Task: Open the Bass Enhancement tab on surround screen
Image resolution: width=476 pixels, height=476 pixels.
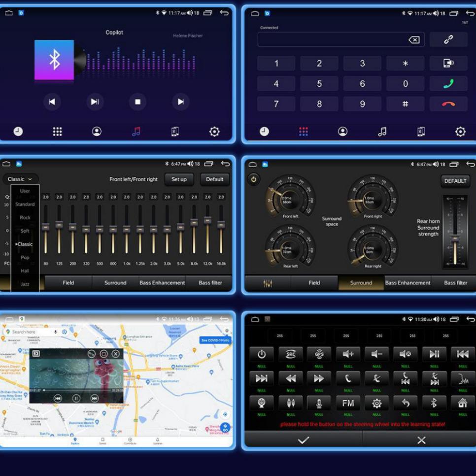Action: [408, 283]
